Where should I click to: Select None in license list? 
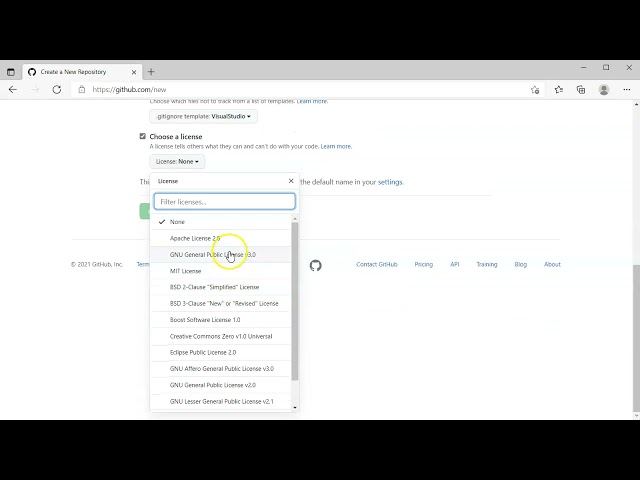click(220, 222)
